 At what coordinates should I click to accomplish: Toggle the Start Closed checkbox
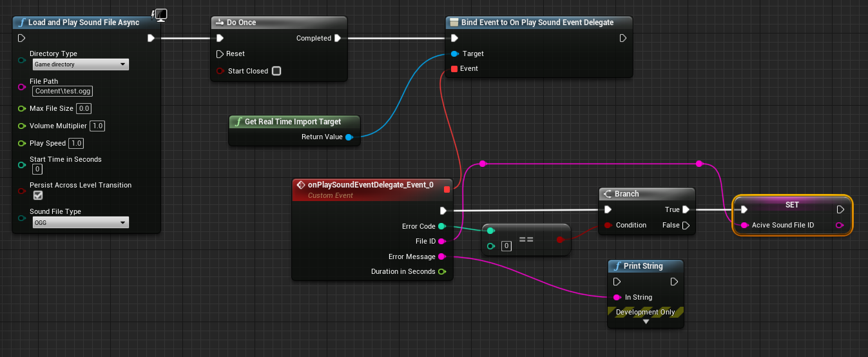tap(276, 71)
